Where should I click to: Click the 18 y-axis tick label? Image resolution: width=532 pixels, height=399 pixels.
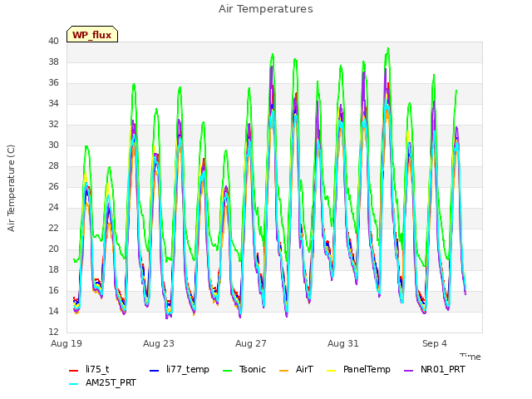tap(53, 269)
